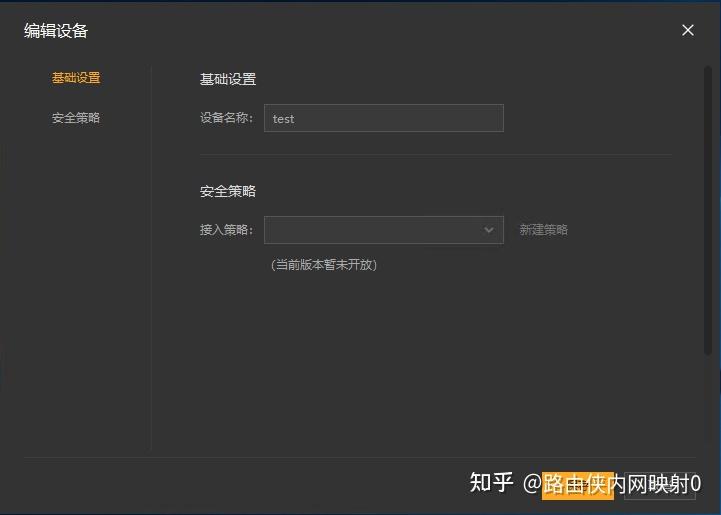This screenshot has height=515, width=721.
Task: Click the 设备名称 field label
Action: point(226,118)
